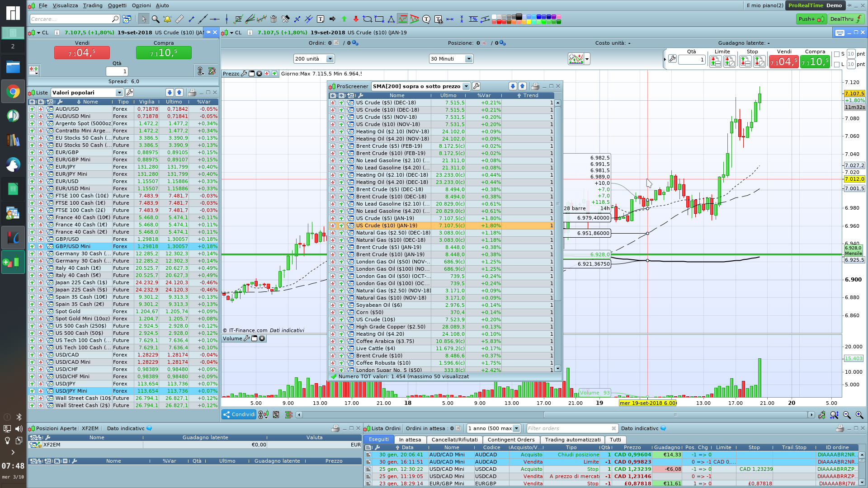Viewport: 868px width, 488px height.
Task: Switch to the Cancellati/Rifiutati tab
Action: click(454, 440)
